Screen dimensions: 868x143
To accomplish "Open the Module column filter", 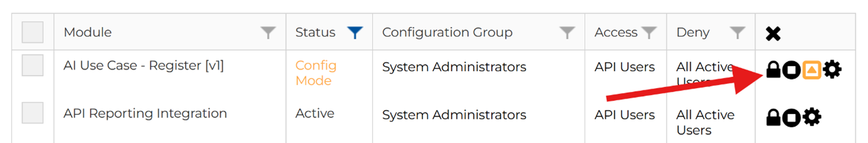I will click(x=268, y=33).
